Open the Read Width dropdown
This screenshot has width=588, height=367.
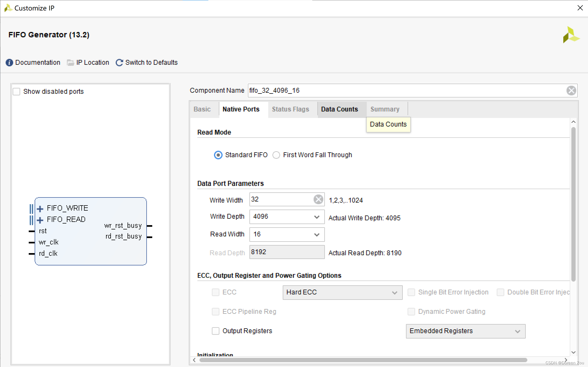click(x=317, y=235)
